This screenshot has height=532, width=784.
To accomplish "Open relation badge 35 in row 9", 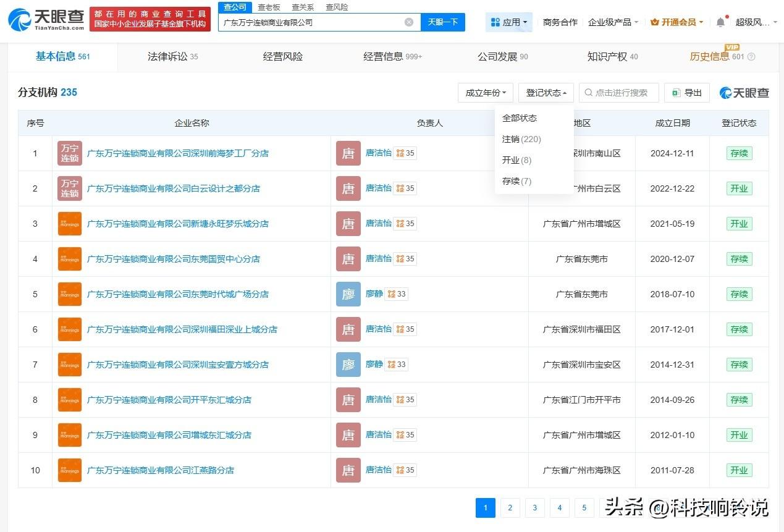I will (405, 435).
